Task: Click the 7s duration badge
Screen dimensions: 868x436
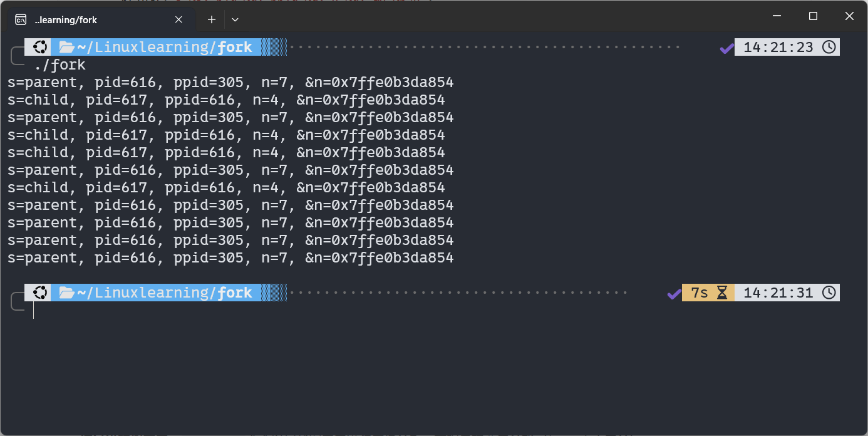Action: [x=700, y=293]
